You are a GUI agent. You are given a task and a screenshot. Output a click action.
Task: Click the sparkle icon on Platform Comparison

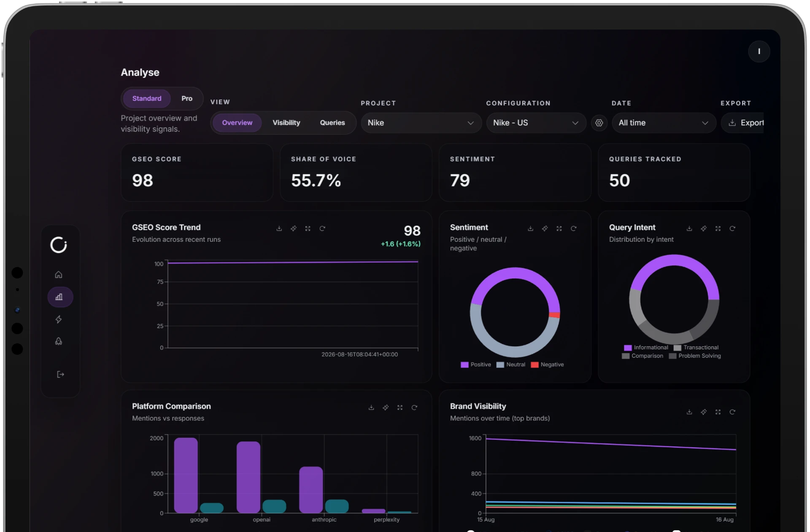[x=386, y=407]
